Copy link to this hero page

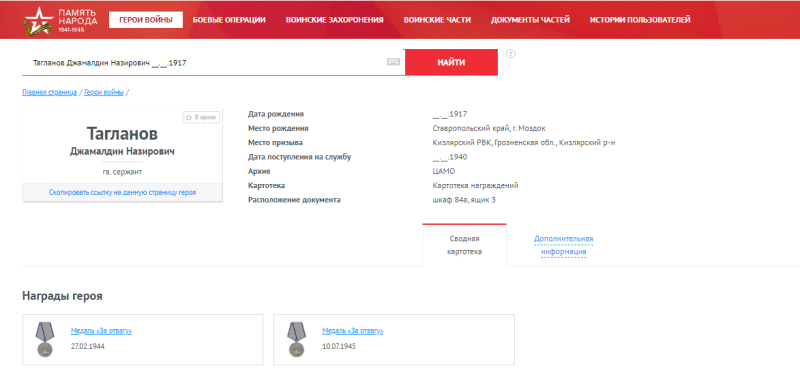tap(122, 193)
